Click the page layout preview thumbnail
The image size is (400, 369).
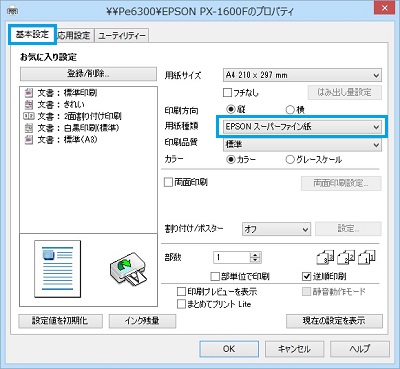point(57,269)
